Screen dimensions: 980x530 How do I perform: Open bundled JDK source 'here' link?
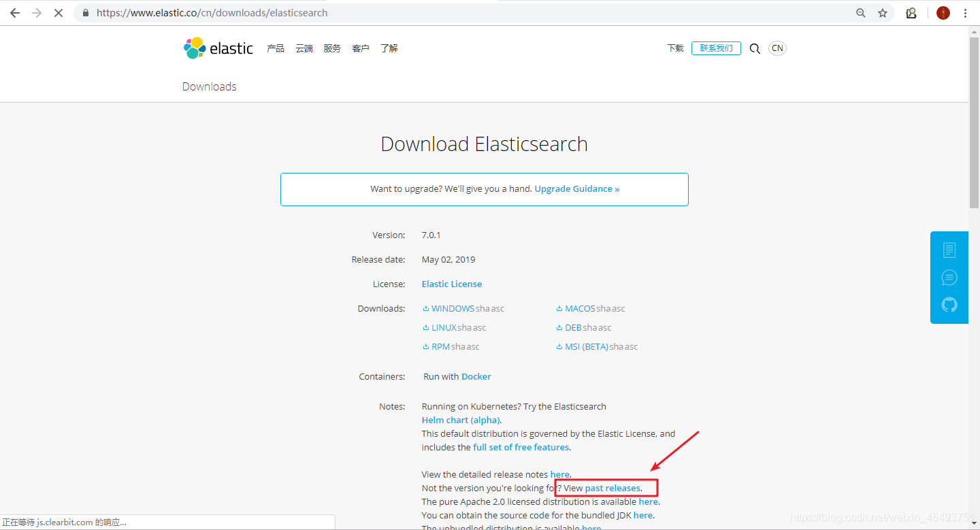pyautogui.click(x=643, y=516)
